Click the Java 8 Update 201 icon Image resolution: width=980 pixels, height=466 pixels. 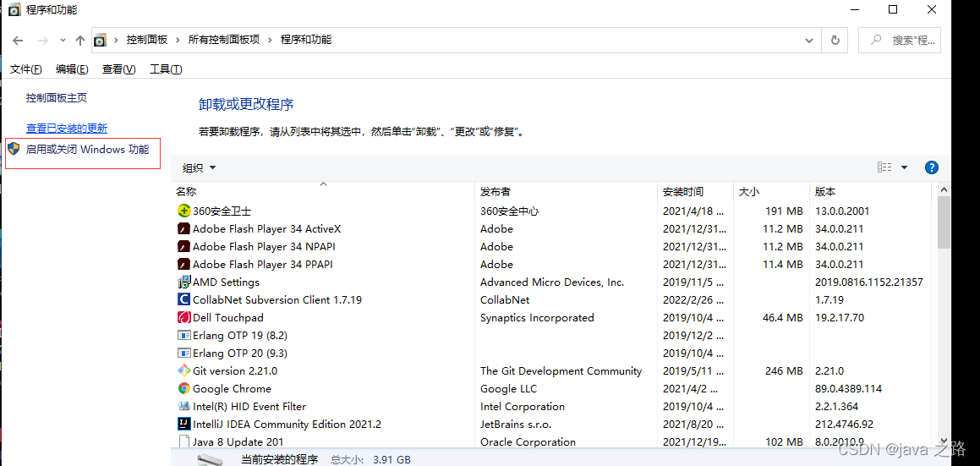[183, 441]
